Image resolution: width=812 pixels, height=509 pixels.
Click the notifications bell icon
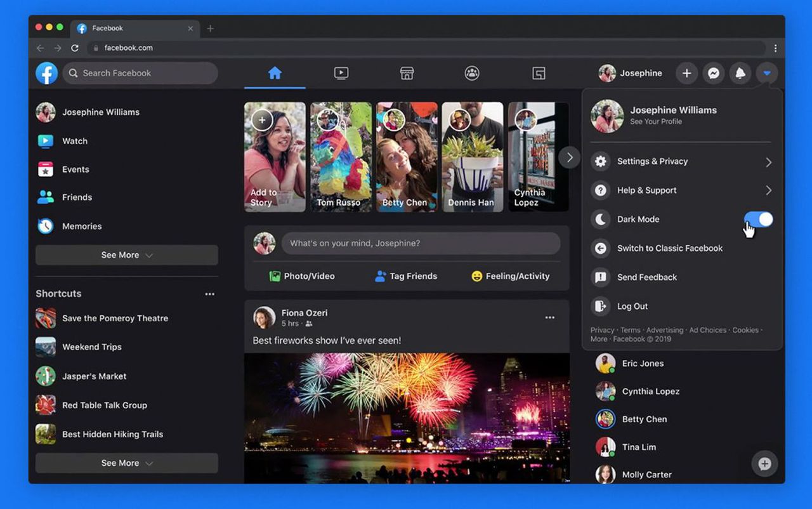coord(740,74)
